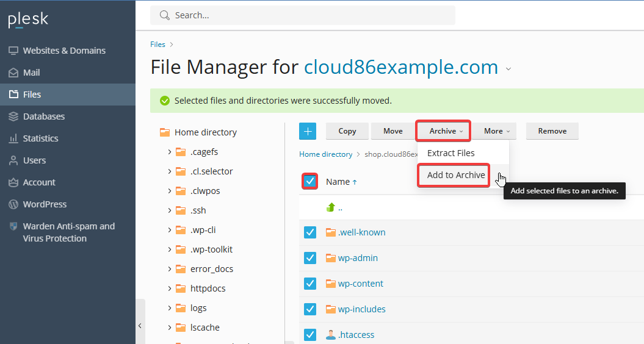This screenshot has width=644, height=344.
Task: Expand the logs tree node
Action: [x=170, y=308]
